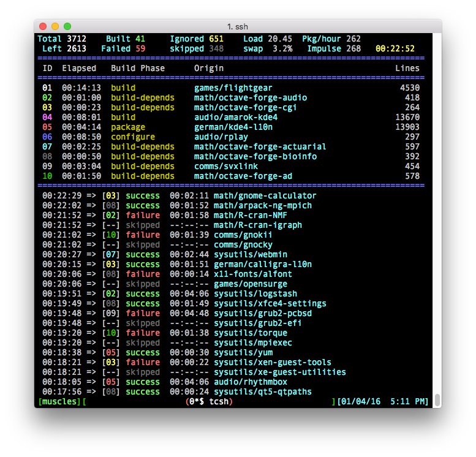The height and width of the screenshot is (457, 476).
Task: Click the date and time in status line
Action: [382, 401]
